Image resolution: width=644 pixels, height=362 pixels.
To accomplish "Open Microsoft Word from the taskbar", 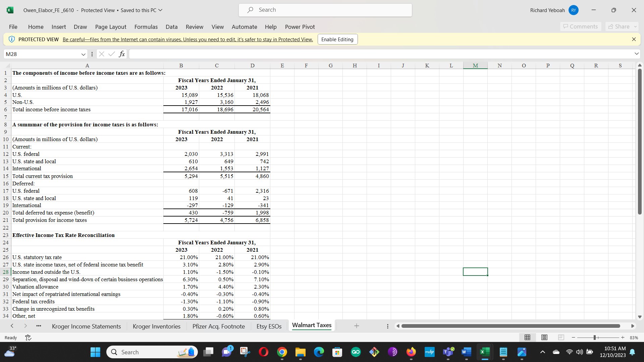I will coord(466,352).
